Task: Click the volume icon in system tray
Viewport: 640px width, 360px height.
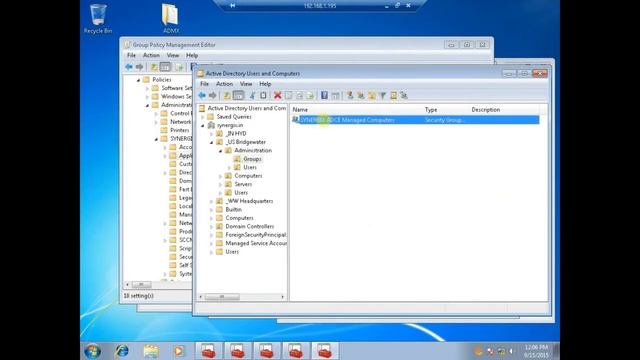Action: pos(511,351)
